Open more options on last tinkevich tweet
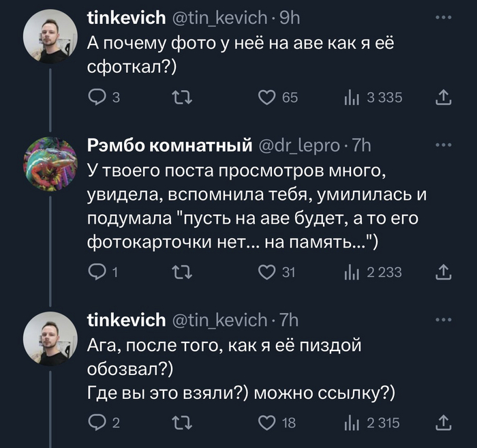 (443, 318)
